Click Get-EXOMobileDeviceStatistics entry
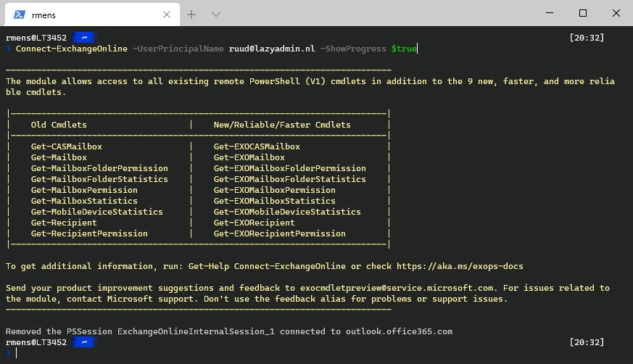Image resolution: width=633 pixels, height=364 pixels. click(x=287, y=212)
